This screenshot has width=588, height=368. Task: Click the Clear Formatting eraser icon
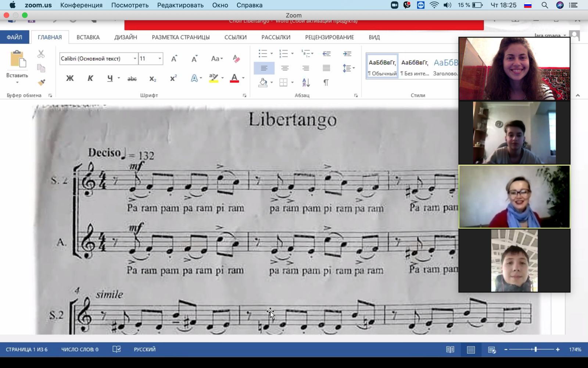(236, 59)
